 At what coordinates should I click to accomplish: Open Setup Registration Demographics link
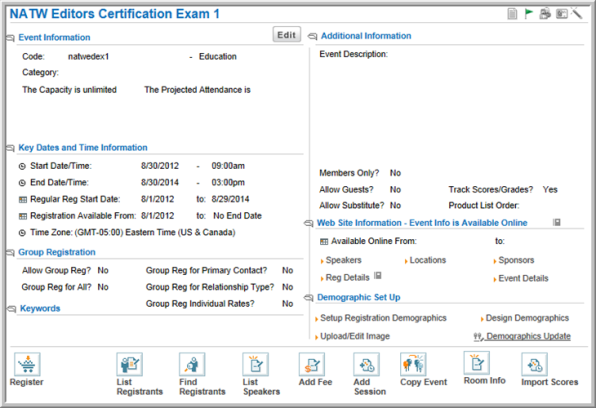pyautogui.click(x=383, y=318)
